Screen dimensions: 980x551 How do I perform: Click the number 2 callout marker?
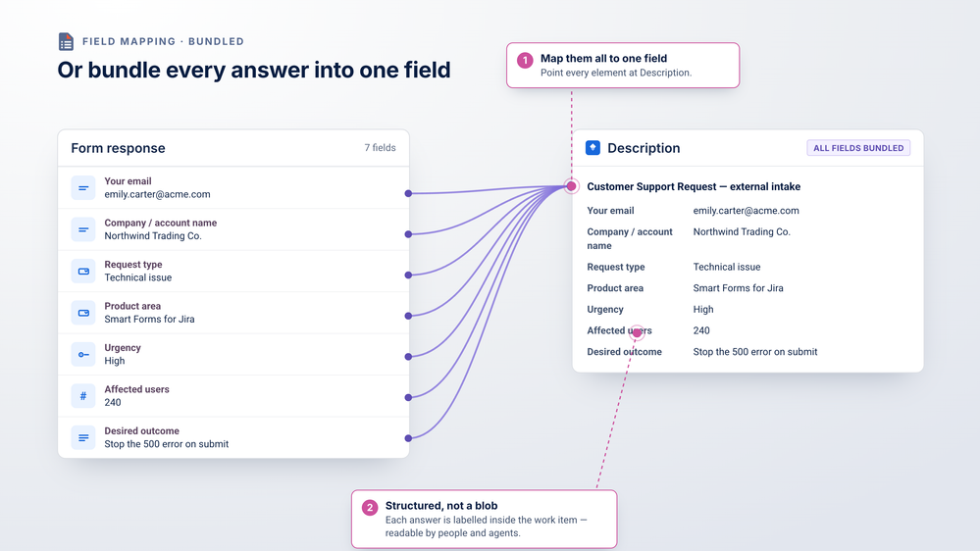(370, 507)
